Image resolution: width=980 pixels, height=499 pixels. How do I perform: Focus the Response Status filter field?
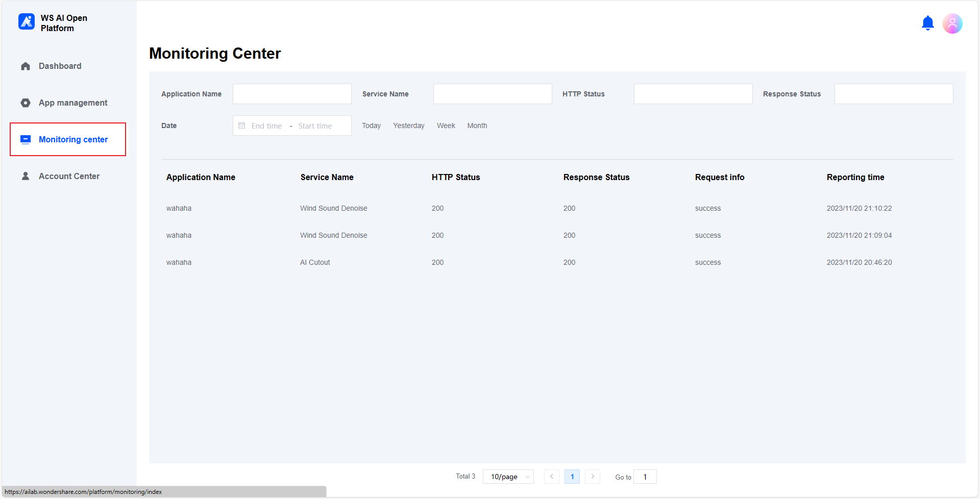[894, 94]
